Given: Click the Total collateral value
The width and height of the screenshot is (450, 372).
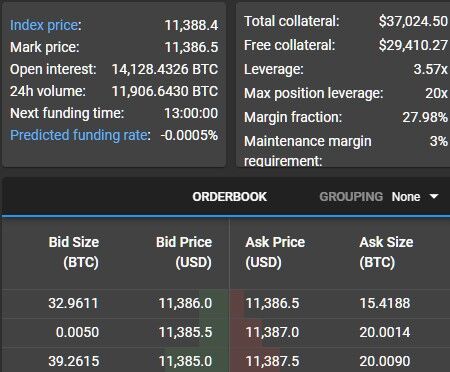Looking at the screenshot, I should (413, 22).
